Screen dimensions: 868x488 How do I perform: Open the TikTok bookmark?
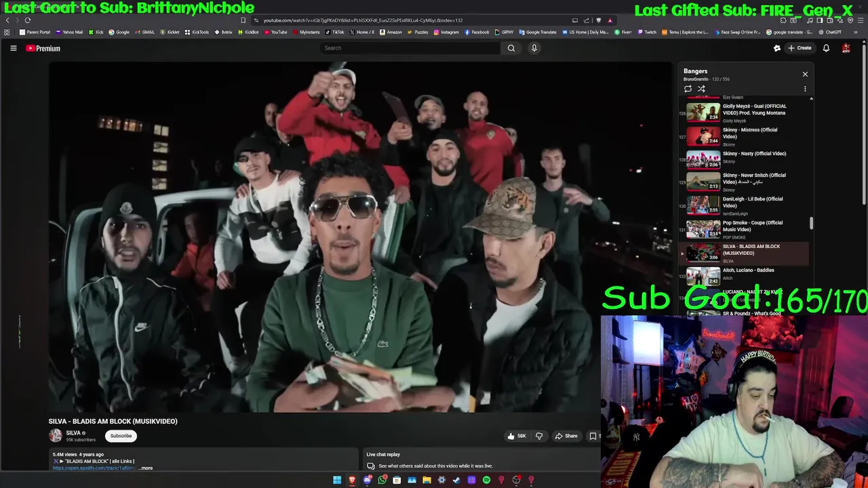click(335, 32)
